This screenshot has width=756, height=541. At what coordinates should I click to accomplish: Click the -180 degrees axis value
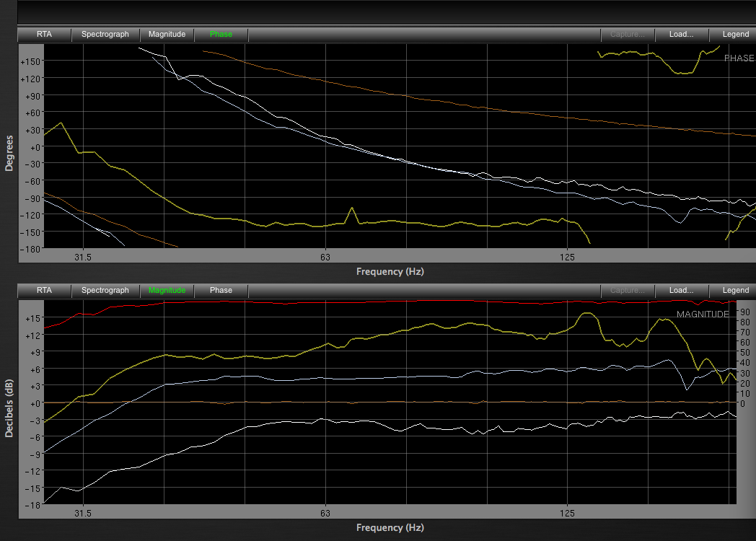30,250
